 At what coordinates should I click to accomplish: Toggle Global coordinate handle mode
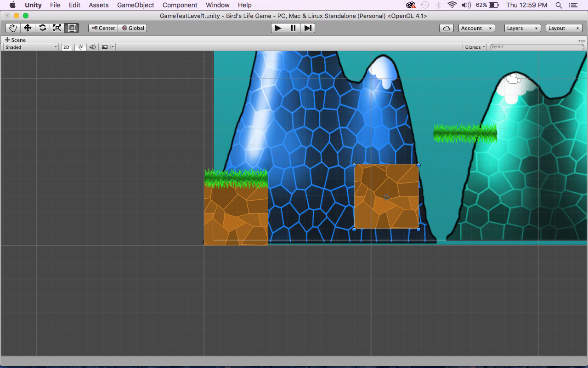132,28
